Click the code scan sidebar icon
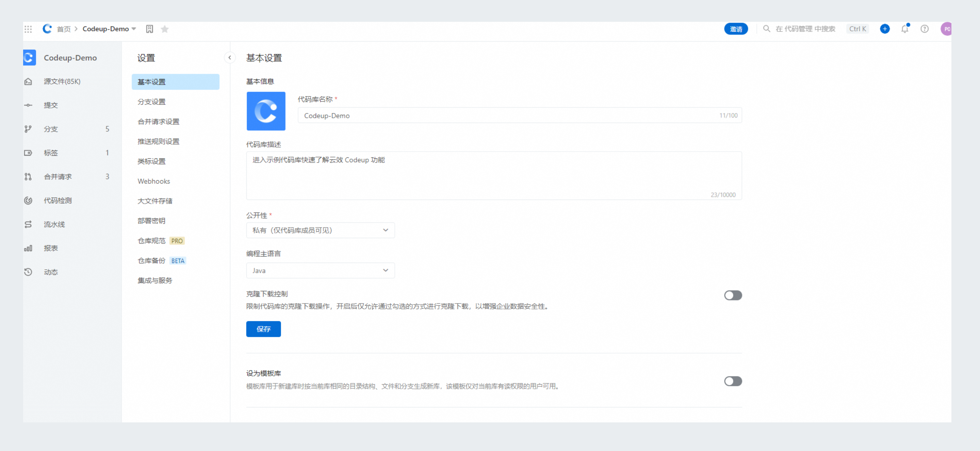This screenshot has height=451, width=980. 28,200
